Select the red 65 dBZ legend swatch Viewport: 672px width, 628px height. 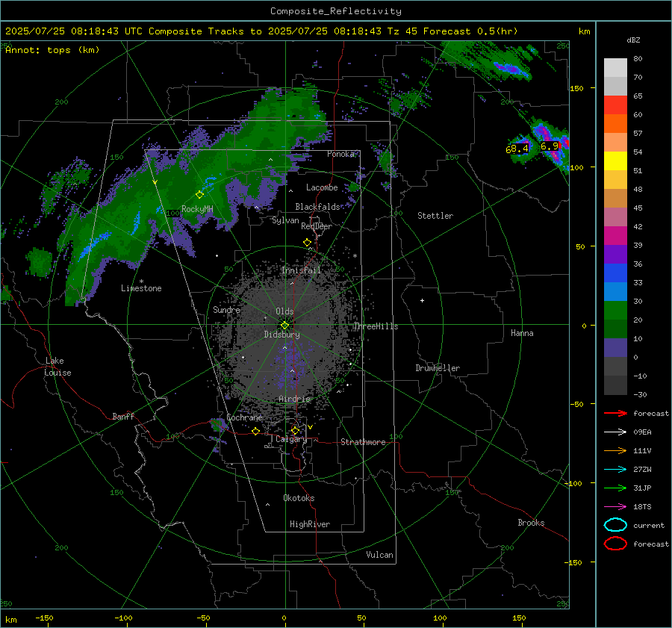(x=615, y=105)
